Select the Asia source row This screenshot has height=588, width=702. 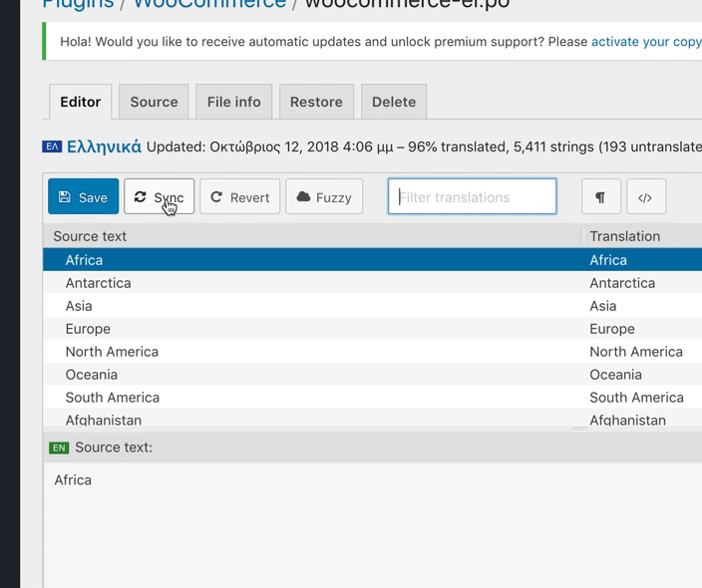click(311, 306)
